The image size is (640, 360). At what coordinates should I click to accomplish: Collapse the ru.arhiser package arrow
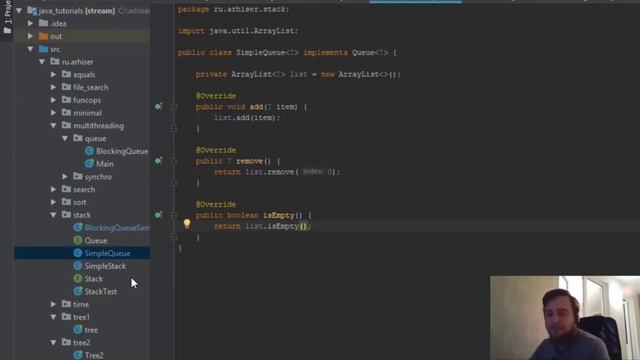coord(42,62)
